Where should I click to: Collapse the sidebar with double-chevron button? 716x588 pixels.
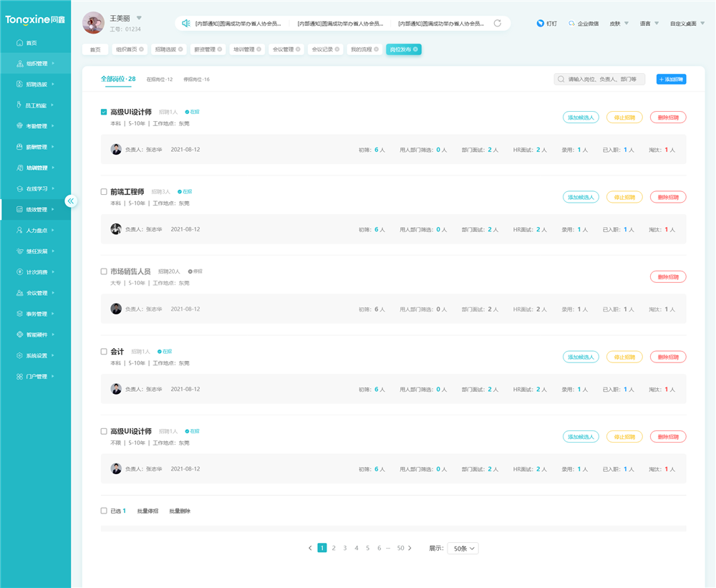(x=70, y=201)
